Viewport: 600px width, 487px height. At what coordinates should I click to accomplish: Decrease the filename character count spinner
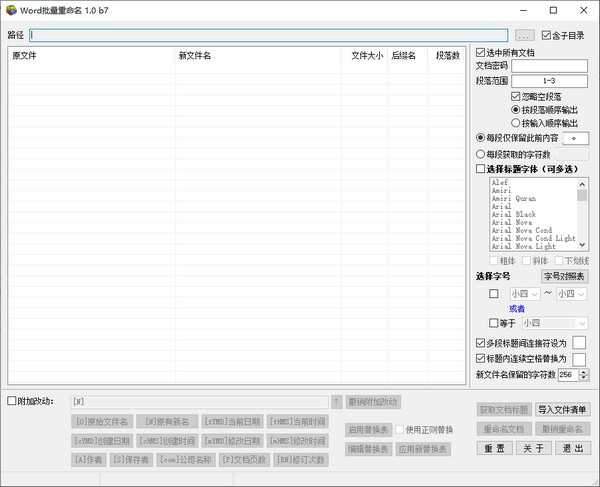[584, 377]
